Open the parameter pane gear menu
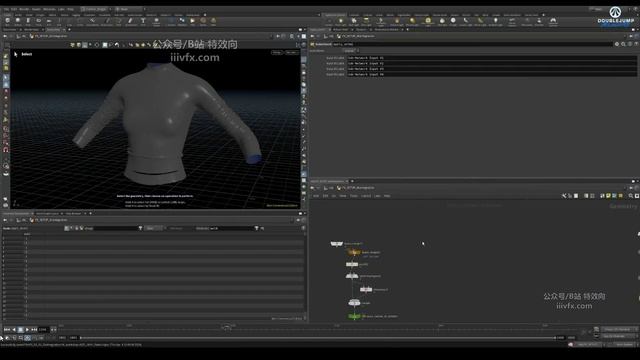Viewport: 640px width, 360px height. pyautogui.click(x=617, y=44)
